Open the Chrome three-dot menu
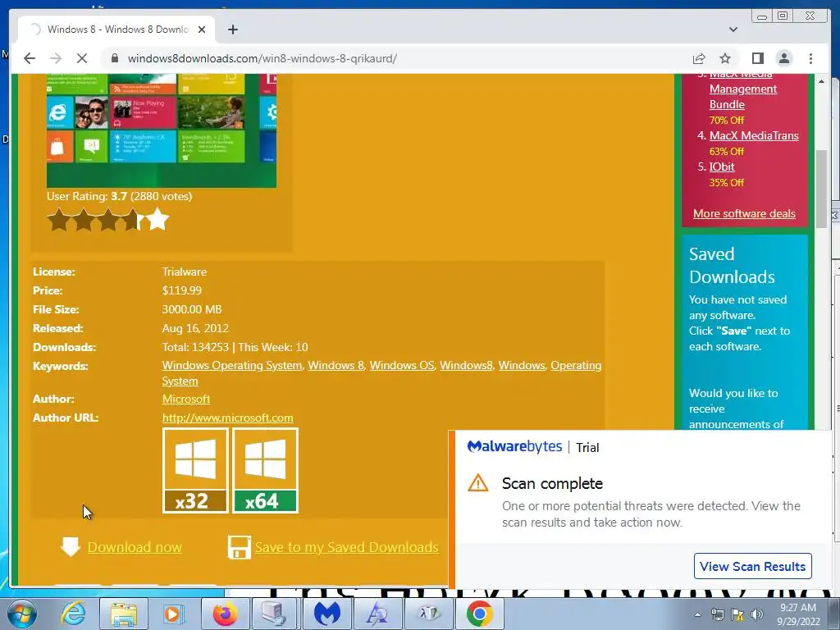 click(810, 58)
